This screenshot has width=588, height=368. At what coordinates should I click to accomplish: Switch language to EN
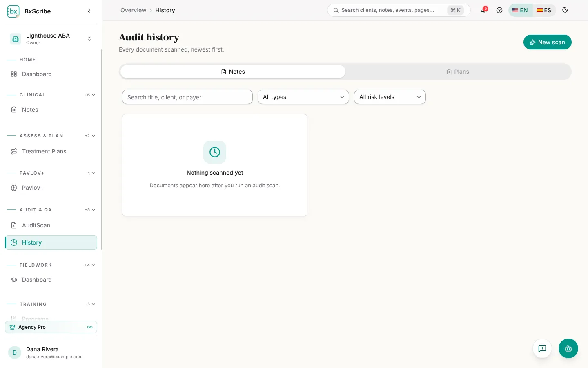[x=520, y=10]
